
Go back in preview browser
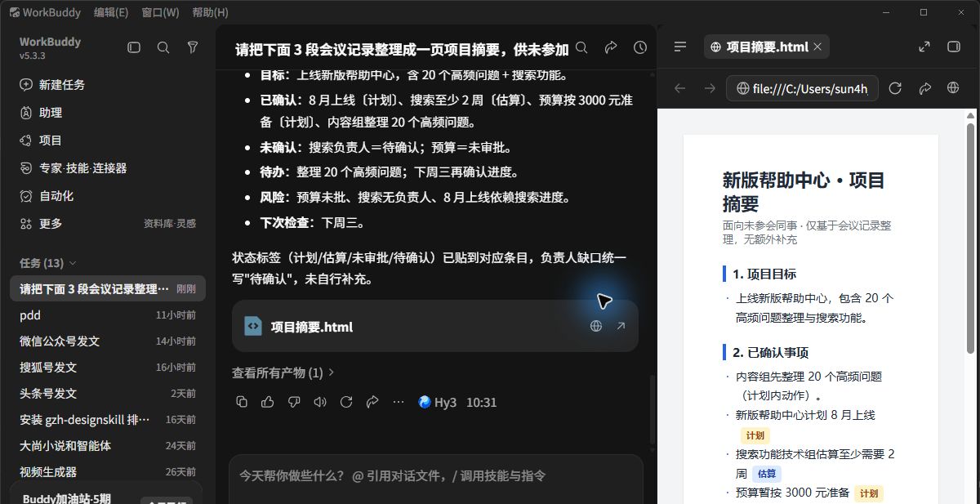[x=680, y=88]
